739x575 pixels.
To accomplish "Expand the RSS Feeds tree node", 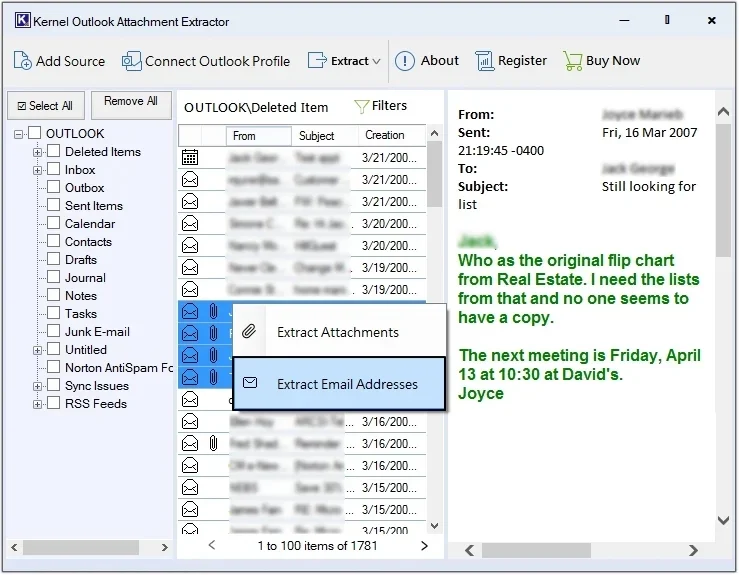I will [37, 404].
